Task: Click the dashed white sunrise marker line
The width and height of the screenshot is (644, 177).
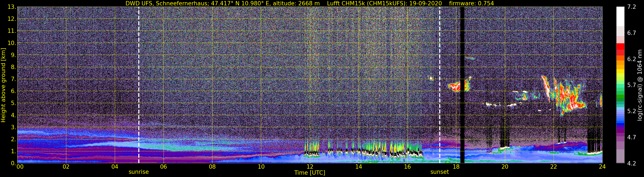Action: 139,85
